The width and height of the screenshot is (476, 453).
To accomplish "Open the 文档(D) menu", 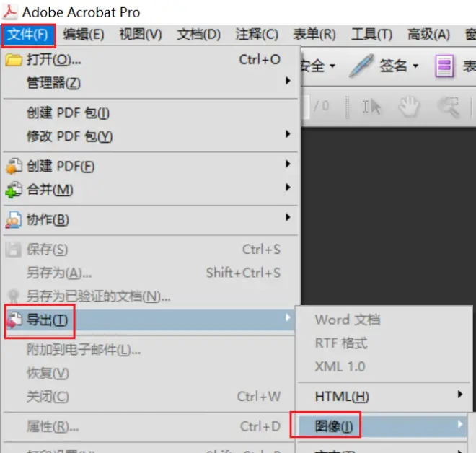I will (x=199, y=35).
